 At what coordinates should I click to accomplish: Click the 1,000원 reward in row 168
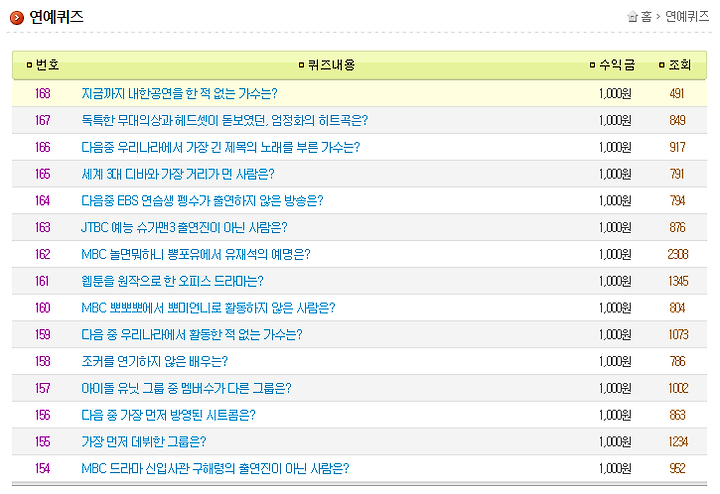615,94
